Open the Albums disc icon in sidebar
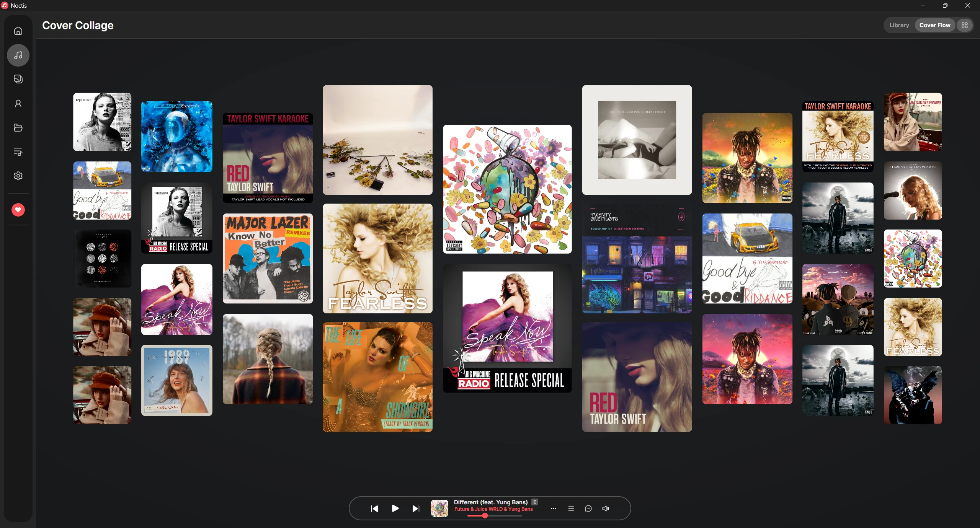Viewport: 980px width, 528px height. click(x=18, y=79)
